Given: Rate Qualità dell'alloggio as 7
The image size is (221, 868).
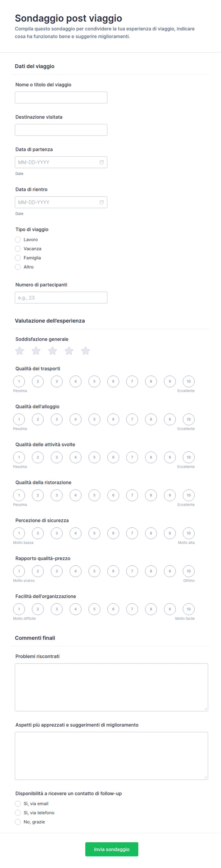Looking at the screenshot, I should pos(132,419).
